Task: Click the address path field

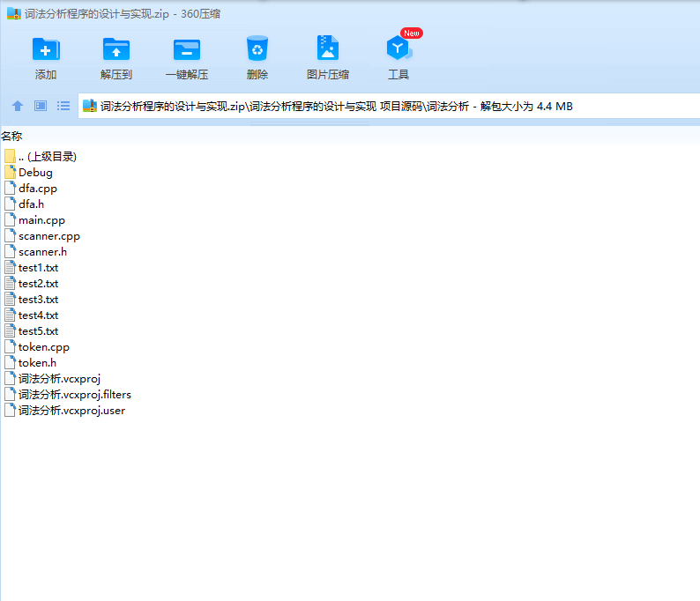Action: click(389, 107)
